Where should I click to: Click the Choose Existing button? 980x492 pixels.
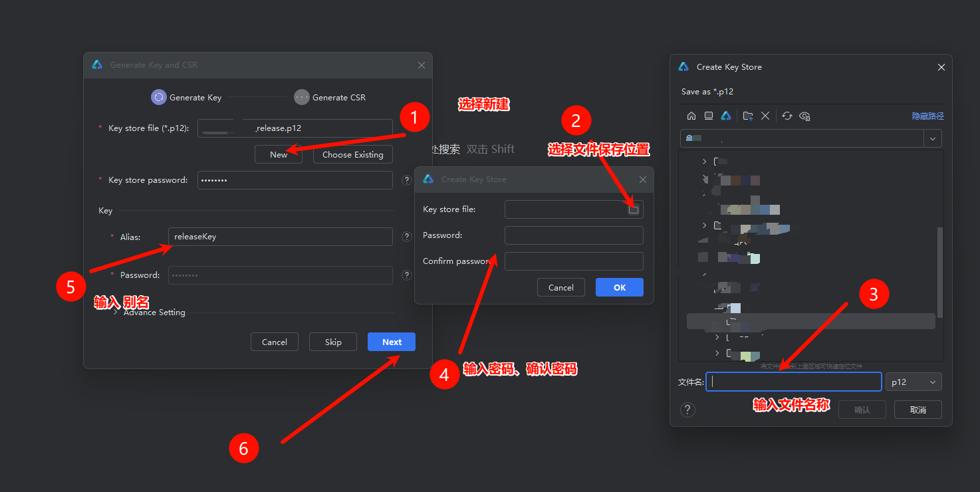pyautogui.click(x=352, y=154)
